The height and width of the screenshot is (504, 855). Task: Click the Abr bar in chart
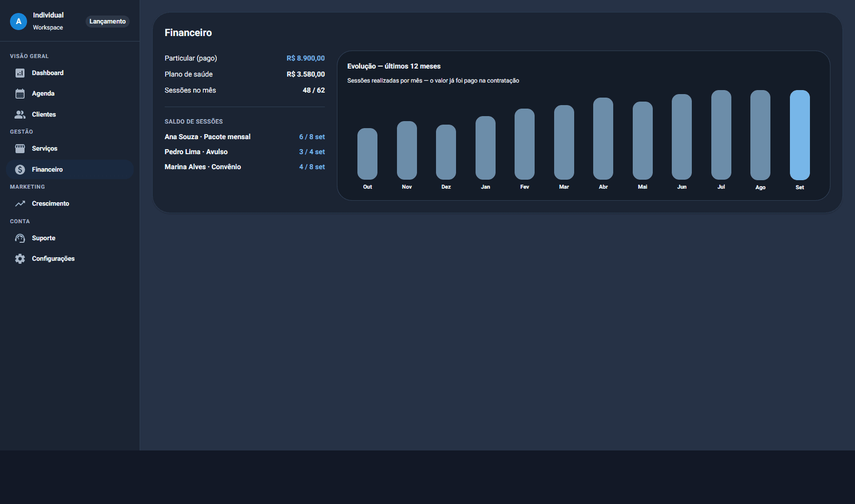[x=603, y=139]
